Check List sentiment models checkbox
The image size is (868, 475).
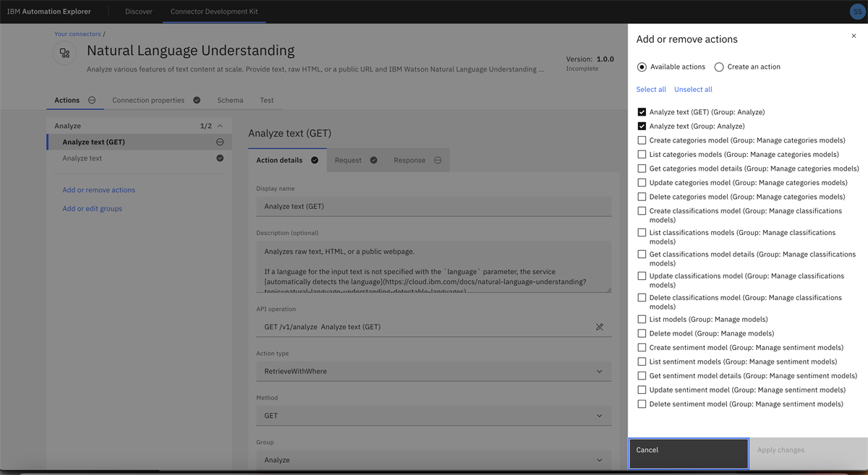pyautogui.click(x=642, y=361)
